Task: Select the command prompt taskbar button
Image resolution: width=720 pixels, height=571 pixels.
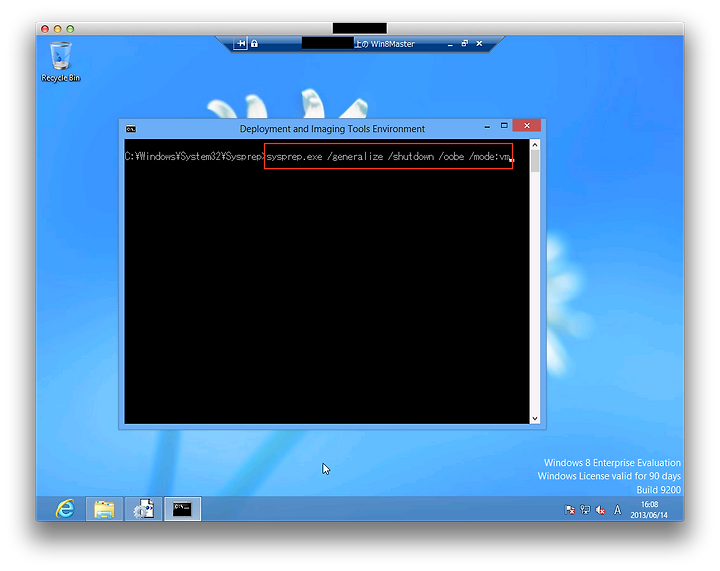Action: pyautogui.click(x=182, y=509)
